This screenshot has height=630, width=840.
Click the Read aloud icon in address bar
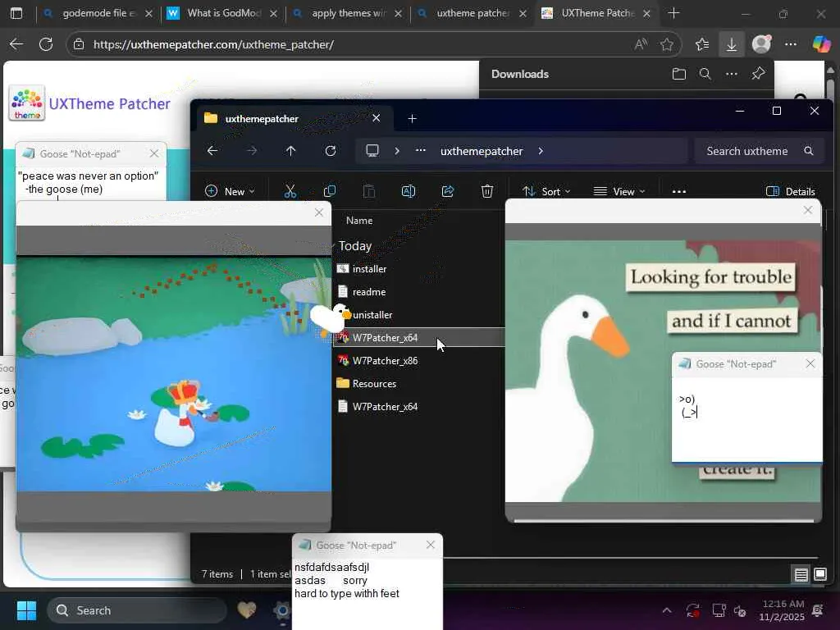(641, 44)
